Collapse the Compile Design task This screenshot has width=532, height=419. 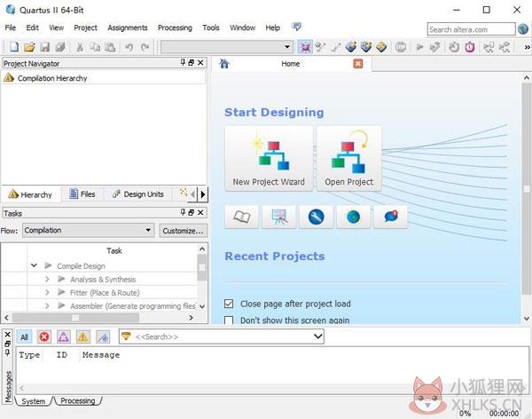pyautogui.click(x=34, y=265)
